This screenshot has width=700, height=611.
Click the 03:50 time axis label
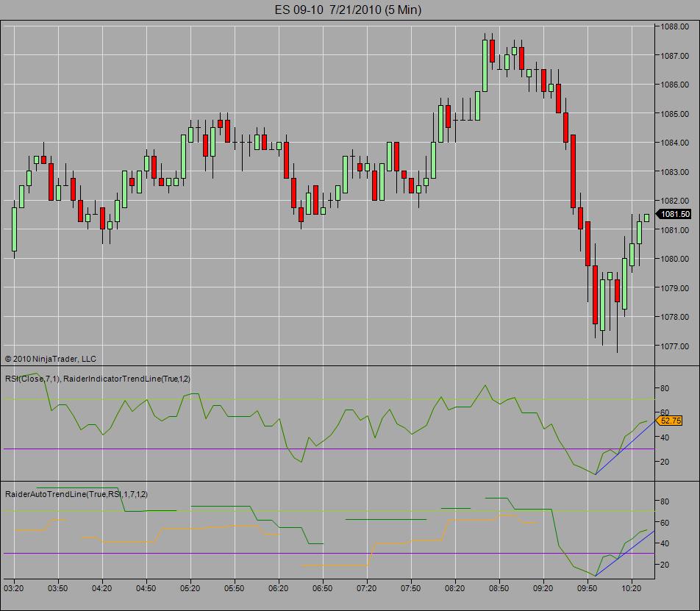point(58,589)
